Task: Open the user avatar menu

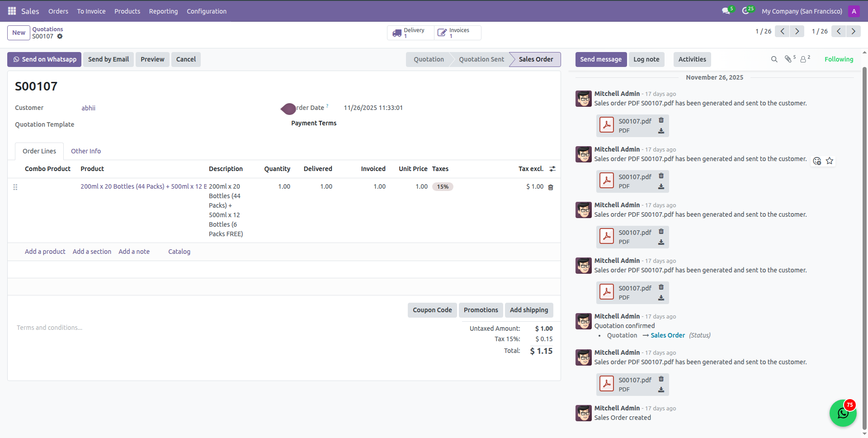Action: [854, 11]
